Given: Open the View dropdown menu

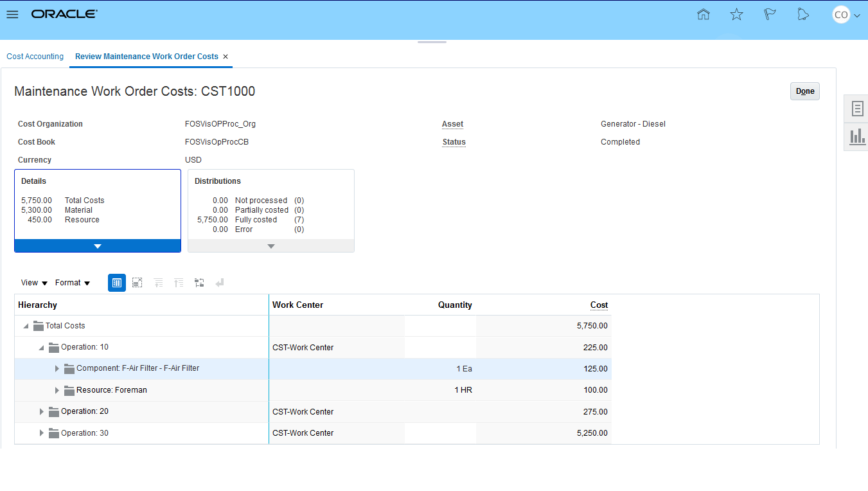Looking at the screenshot, I should [34, 283].
